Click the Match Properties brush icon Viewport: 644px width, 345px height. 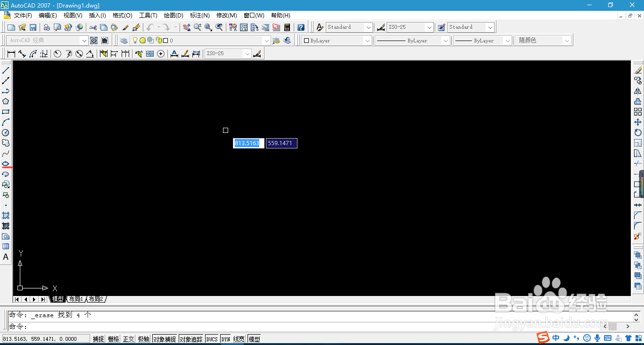point(125,27)
